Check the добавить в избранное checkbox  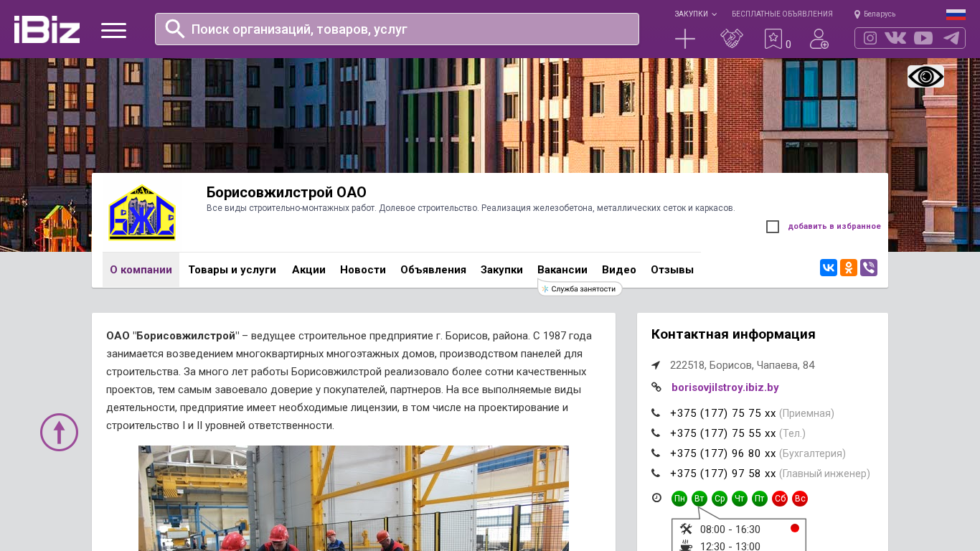(x=773, y=227)
